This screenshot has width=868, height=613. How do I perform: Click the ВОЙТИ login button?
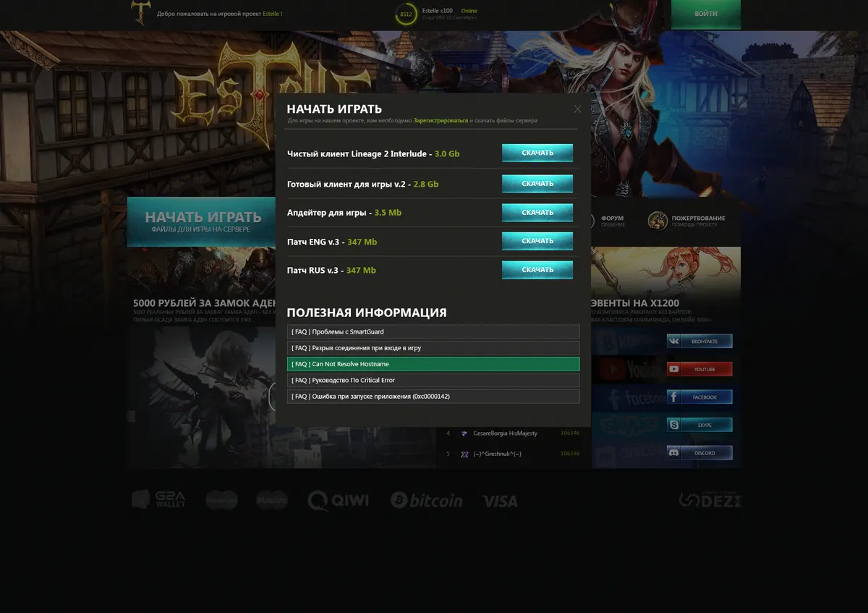coord(706,14)
